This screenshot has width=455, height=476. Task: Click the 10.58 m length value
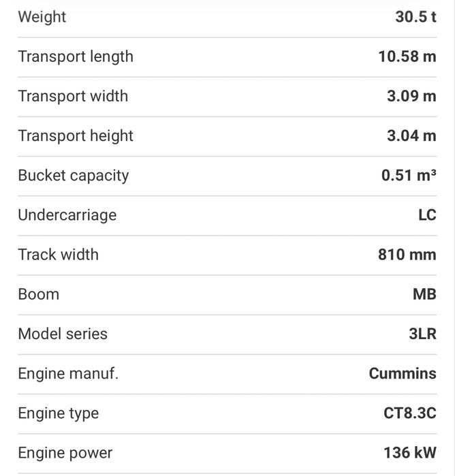(407, 57)
